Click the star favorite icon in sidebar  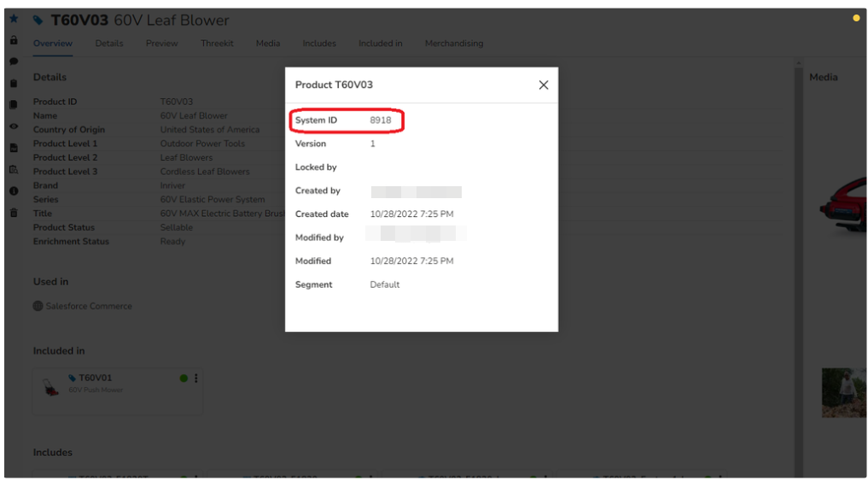[x=13, y=19]
